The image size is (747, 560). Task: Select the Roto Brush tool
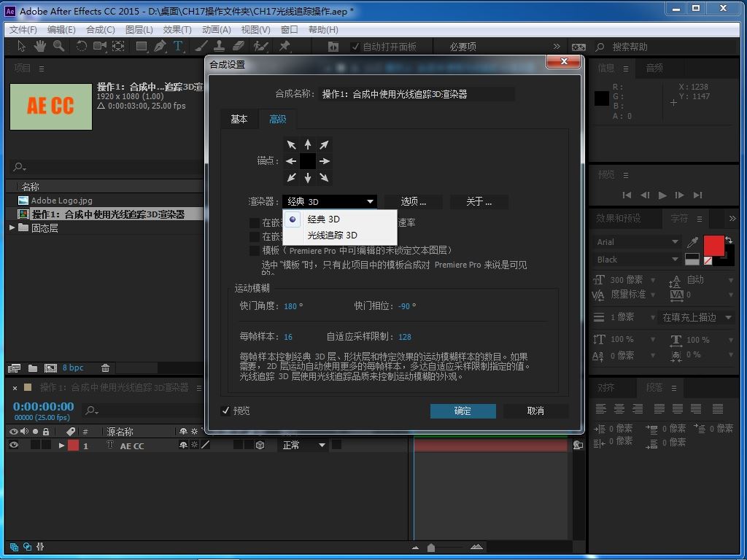point(260,46)
